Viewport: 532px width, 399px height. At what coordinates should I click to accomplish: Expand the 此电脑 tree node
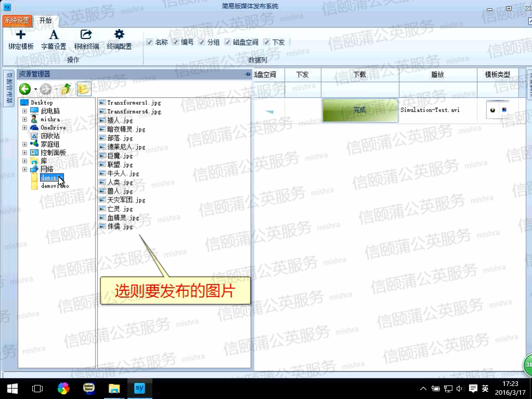click(x=24, y=111)
